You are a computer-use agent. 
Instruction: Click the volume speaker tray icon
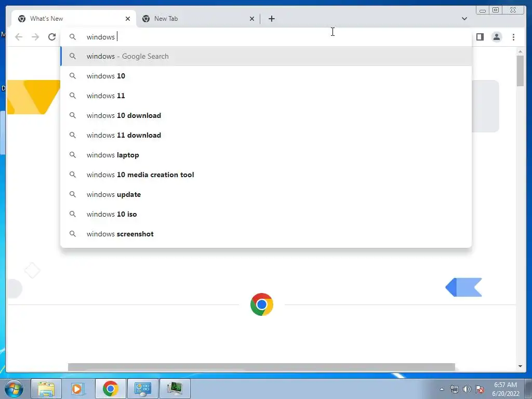coord(467,389)
